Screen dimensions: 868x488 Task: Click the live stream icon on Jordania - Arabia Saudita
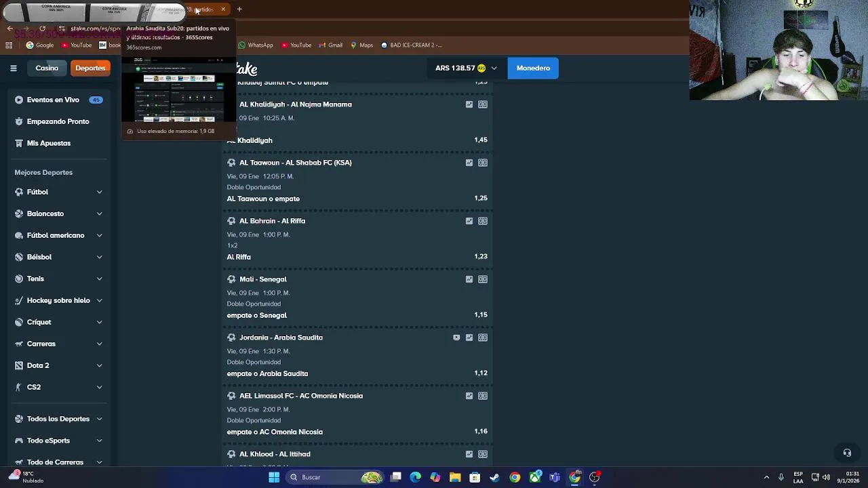tap(456, 338)
